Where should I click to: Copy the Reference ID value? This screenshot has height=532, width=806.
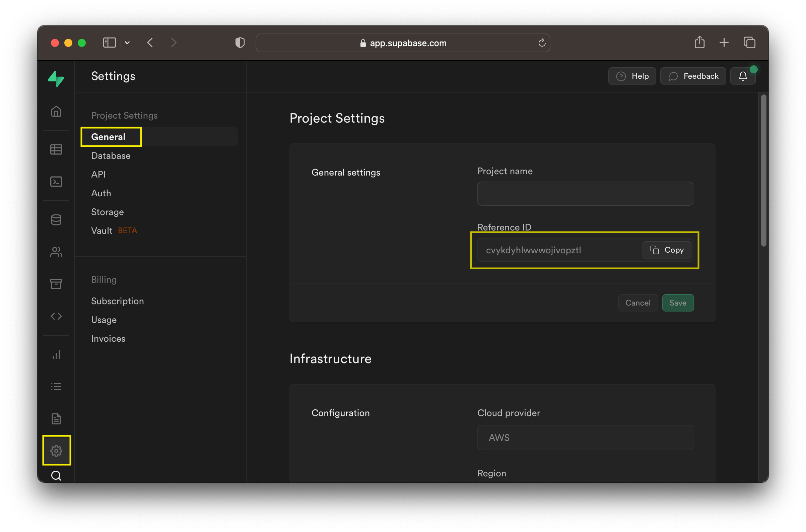click(667, 250)
